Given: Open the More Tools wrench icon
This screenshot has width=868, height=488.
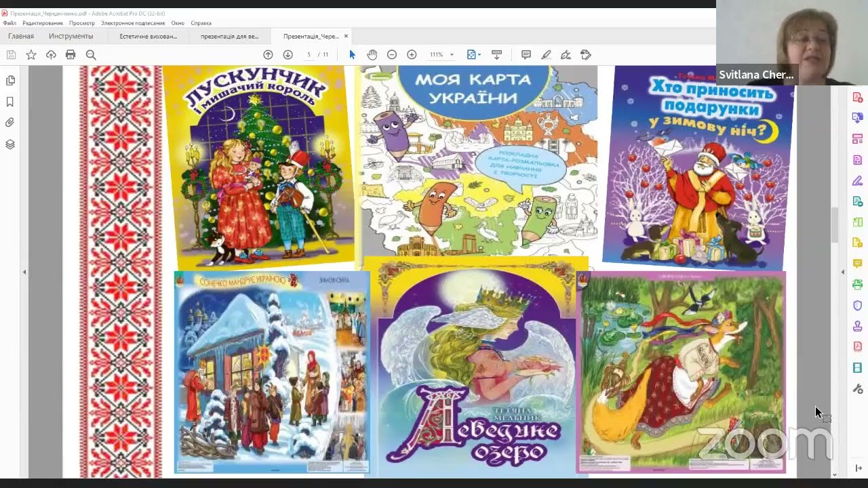Looking at the screenshot, I should point(858,389).
